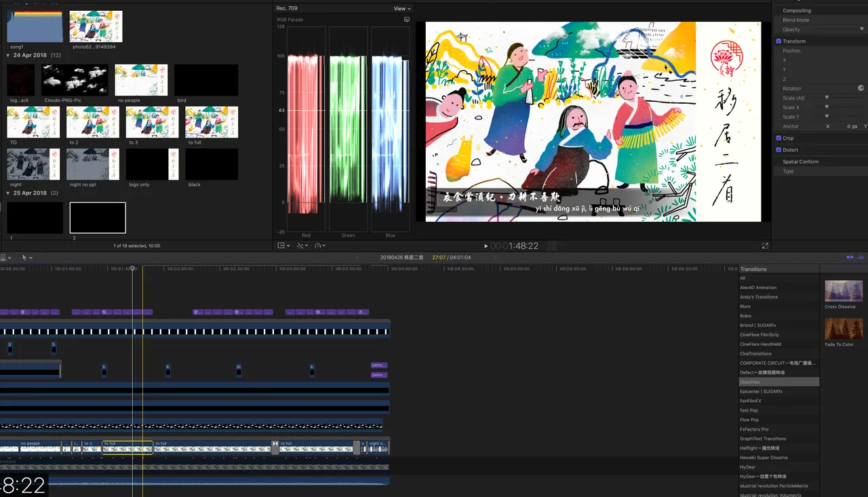
Task: Select the Andy's Transitions category
Action: 779,297
